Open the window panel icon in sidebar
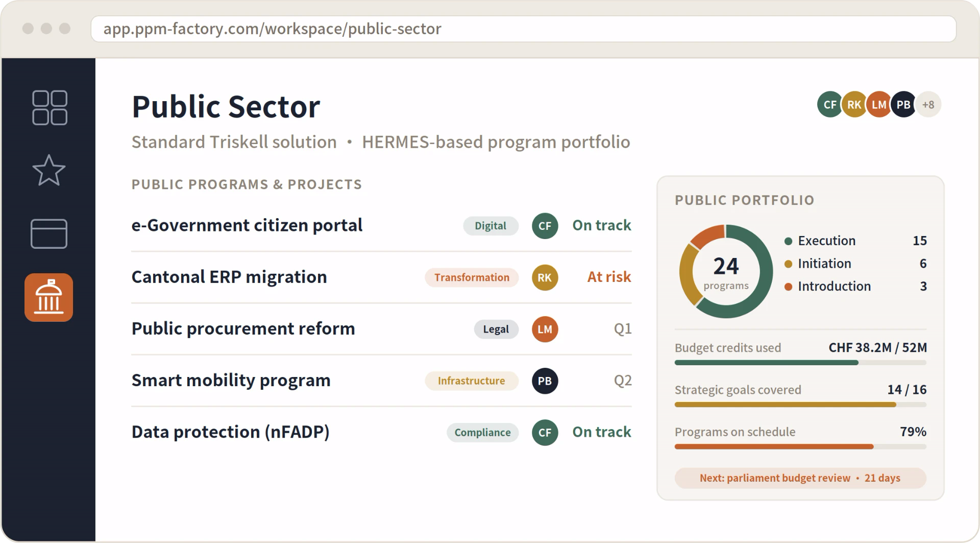 click(49, 234)
